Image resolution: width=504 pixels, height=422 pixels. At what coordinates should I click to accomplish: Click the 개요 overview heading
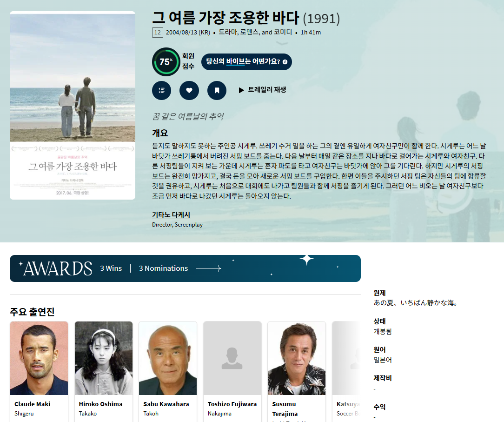pyautogui.click(x=160, y=133)
